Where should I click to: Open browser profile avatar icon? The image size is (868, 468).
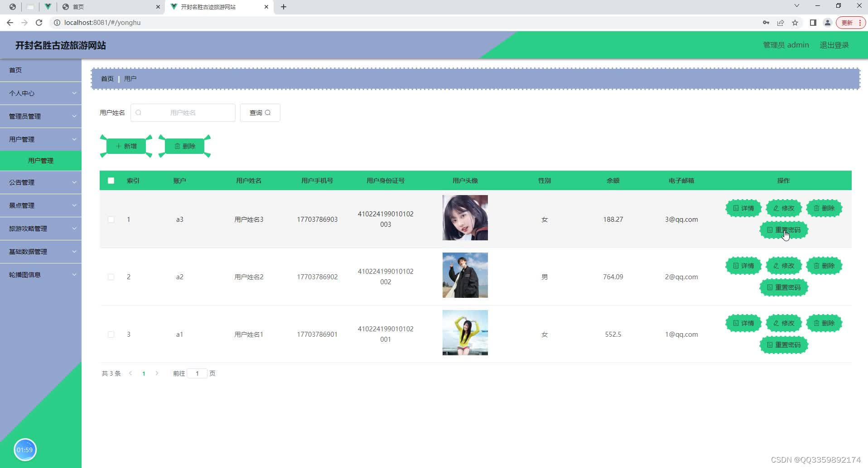tap(827, 23)
